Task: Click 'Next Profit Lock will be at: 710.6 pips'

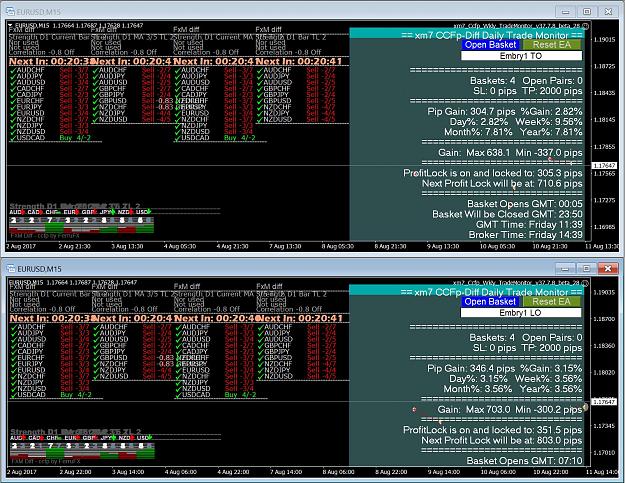Action: click(x=502, y=184)
